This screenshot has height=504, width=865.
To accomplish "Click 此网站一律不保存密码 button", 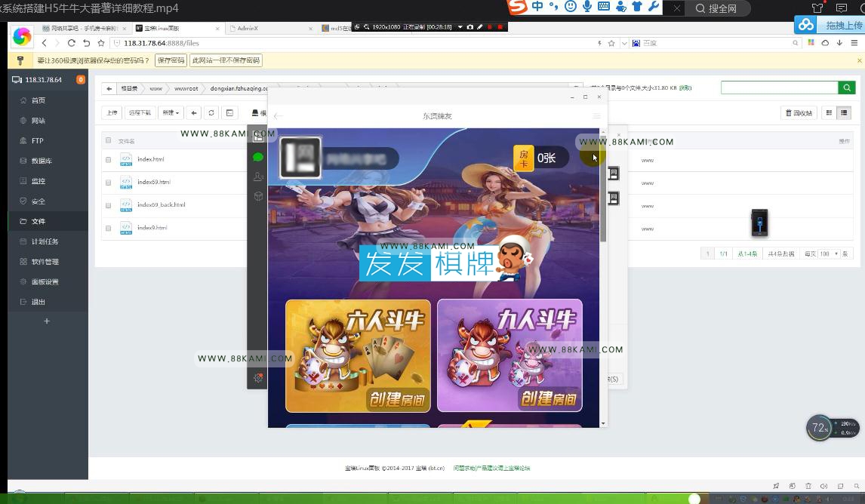I will (x=226, y=60).
